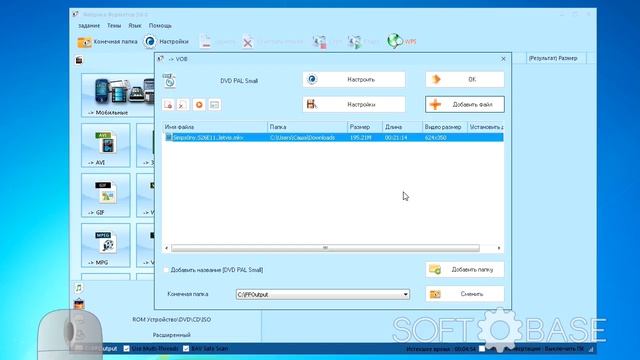Open the picture category icon below music note
Image resolution: width=640 pixels, height=360 pixels.
[79, 304]
